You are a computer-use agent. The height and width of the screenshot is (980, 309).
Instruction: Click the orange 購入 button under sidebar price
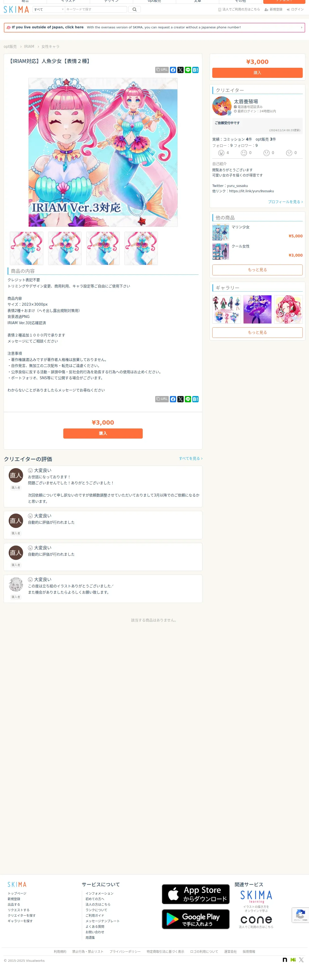pos(257,73)
